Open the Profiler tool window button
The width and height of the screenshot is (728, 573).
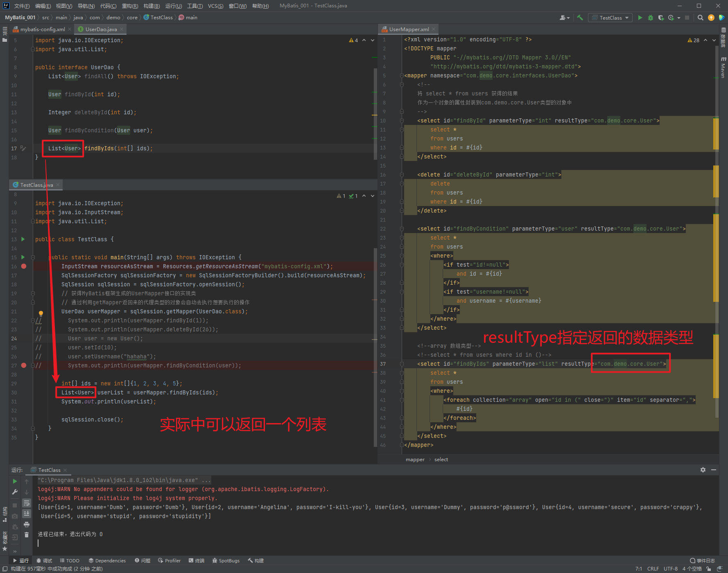(170, 560)
